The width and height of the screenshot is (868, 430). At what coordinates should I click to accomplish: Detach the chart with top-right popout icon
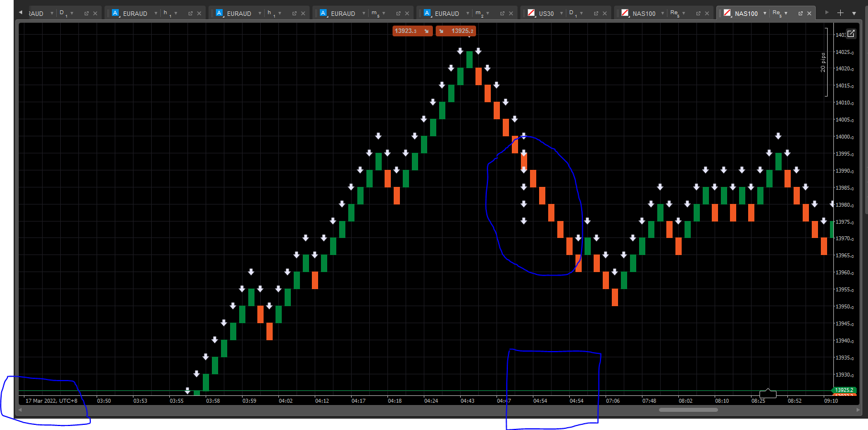tap(851, 34)
